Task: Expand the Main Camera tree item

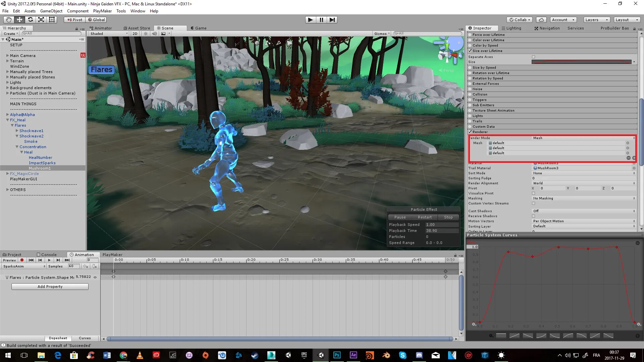Action: coord(7,56)
